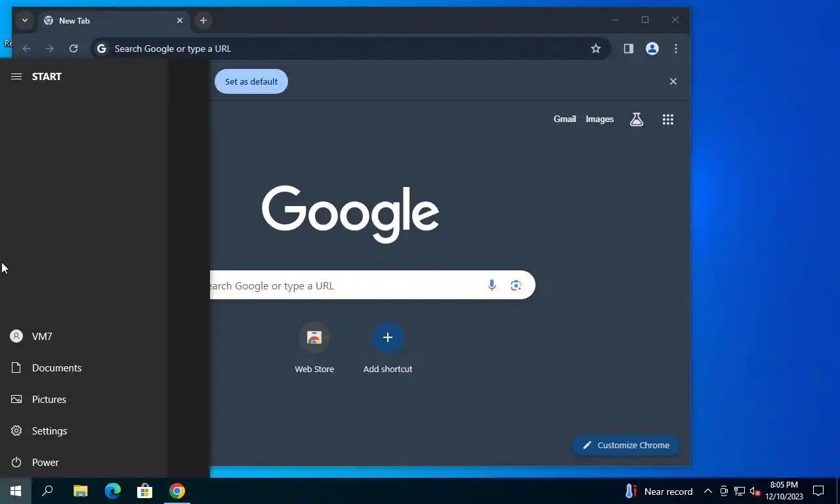This screenshot has width=840, height=504.
Task: Click the Add shortcut tile
Action: tap(388, 348)
